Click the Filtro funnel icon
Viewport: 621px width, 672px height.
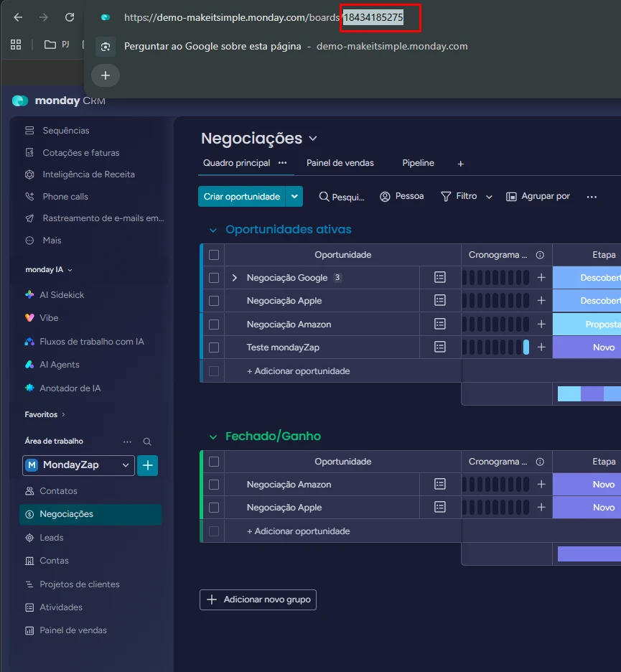click(446, 196)
